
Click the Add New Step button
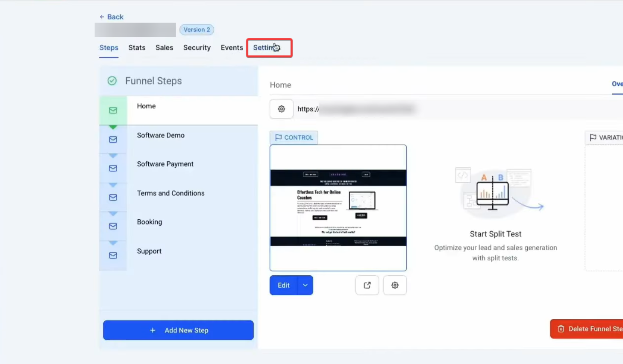point(178,330)
